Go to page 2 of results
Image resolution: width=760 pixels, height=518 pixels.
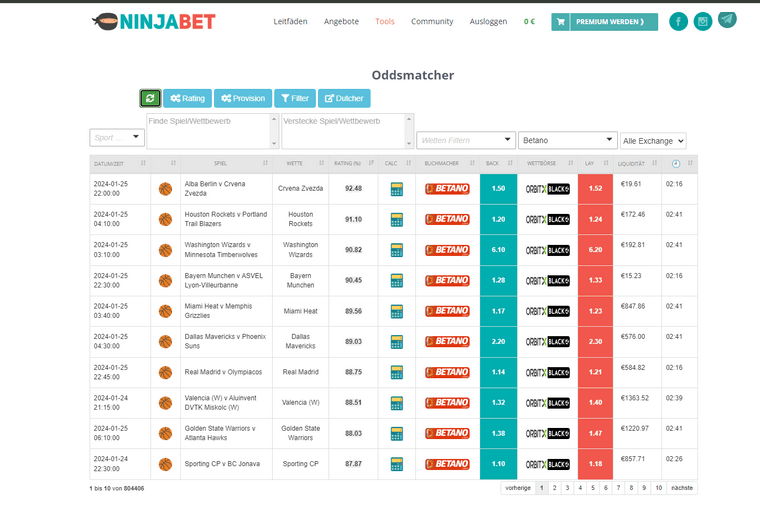tap(554, 488)
